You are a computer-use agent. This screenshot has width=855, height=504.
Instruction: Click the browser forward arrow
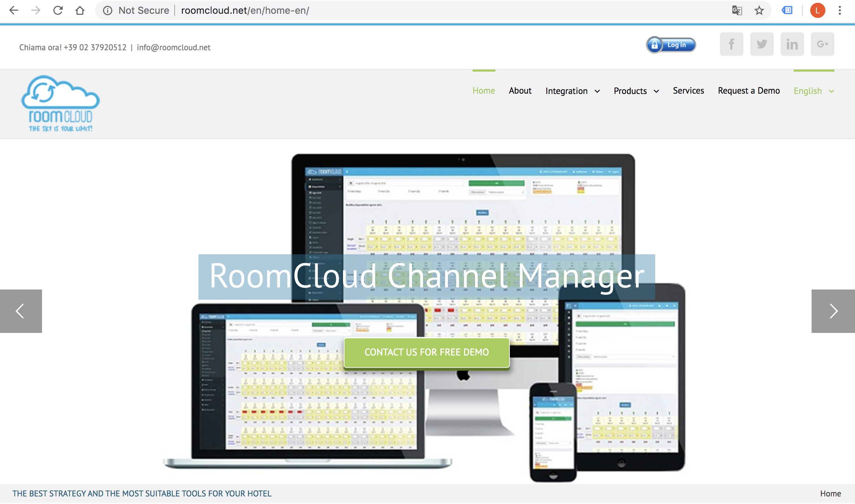(36, 10)
